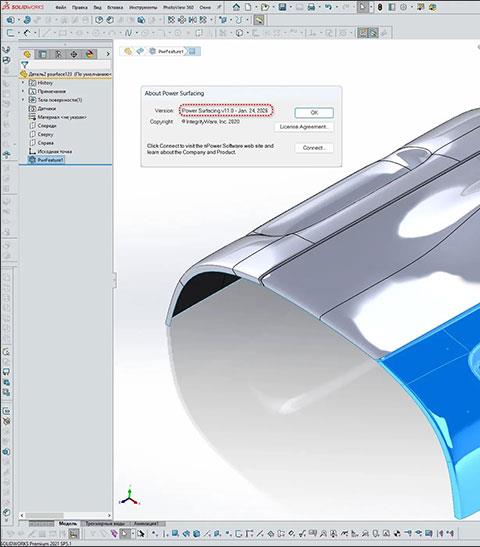Select the Справа plane in the tree
The height and width of the screenshot is (547, 480).
[x=42, y=143]
